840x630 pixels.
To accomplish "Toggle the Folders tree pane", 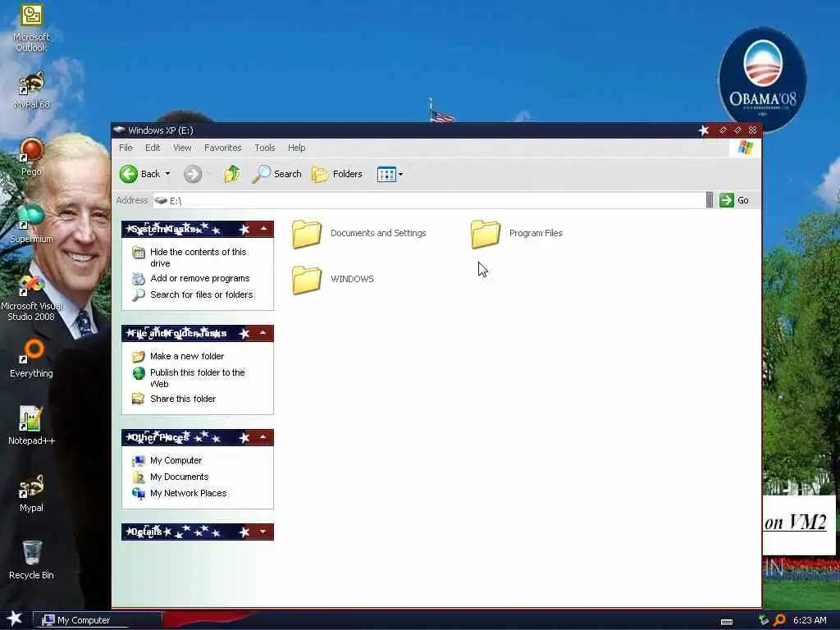I will click(337, 174).
